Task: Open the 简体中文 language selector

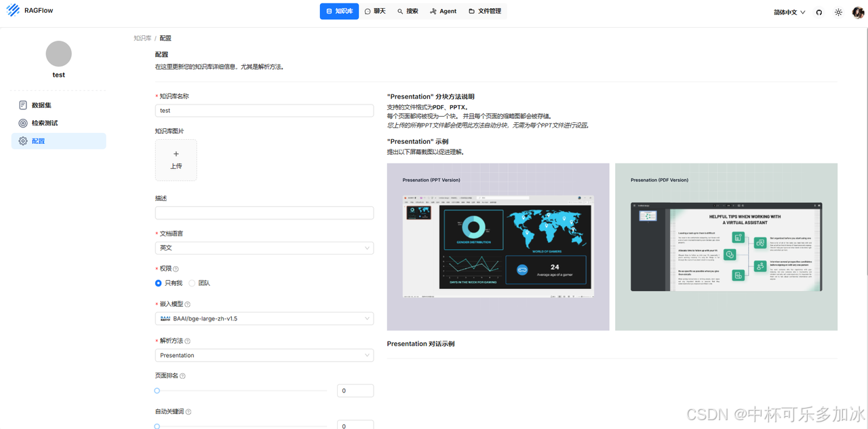Action: point(789,12)
